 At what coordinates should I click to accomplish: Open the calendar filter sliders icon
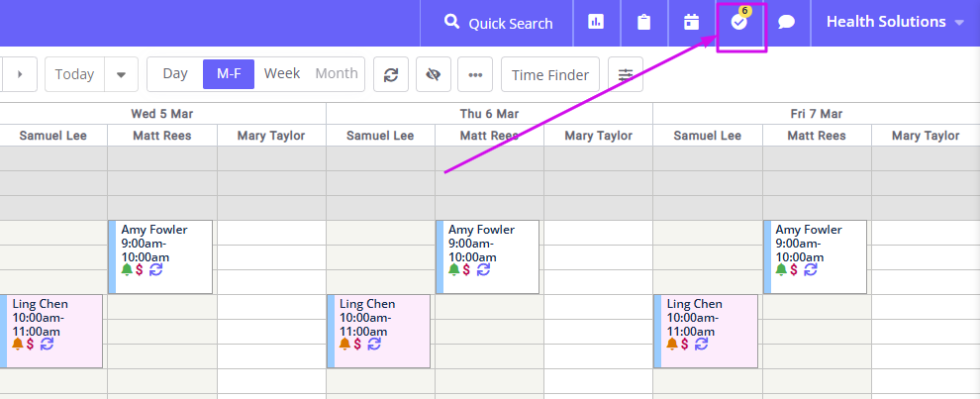click(x=626, y=74)
